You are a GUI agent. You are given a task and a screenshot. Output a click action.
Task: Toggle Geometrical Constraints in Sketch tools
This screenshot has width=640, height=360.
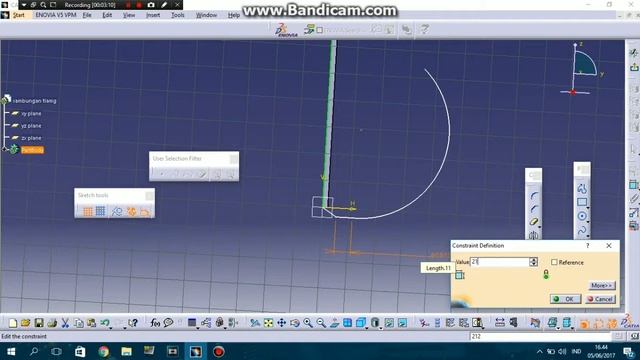click(131, 211)
